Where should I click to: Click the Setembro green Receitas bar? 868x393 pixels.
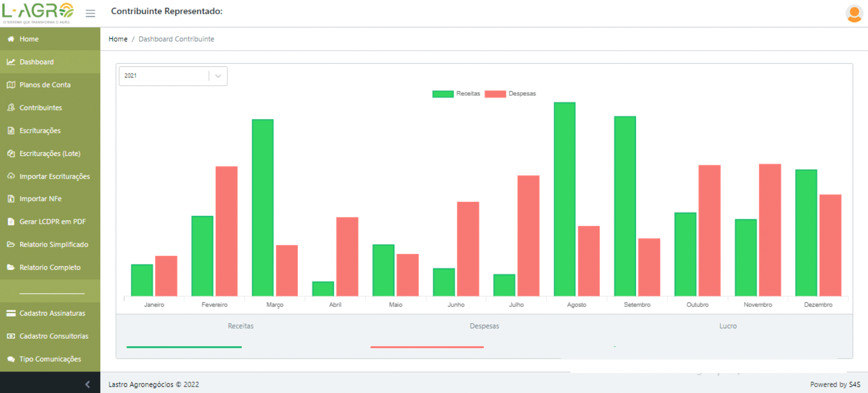click(625, 206)
